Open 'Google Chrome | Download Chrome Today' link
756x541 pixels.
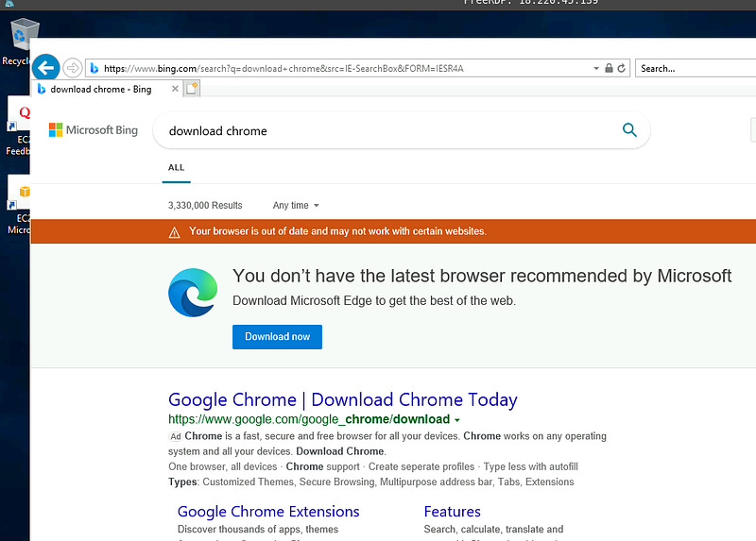(x=343, y=399)
